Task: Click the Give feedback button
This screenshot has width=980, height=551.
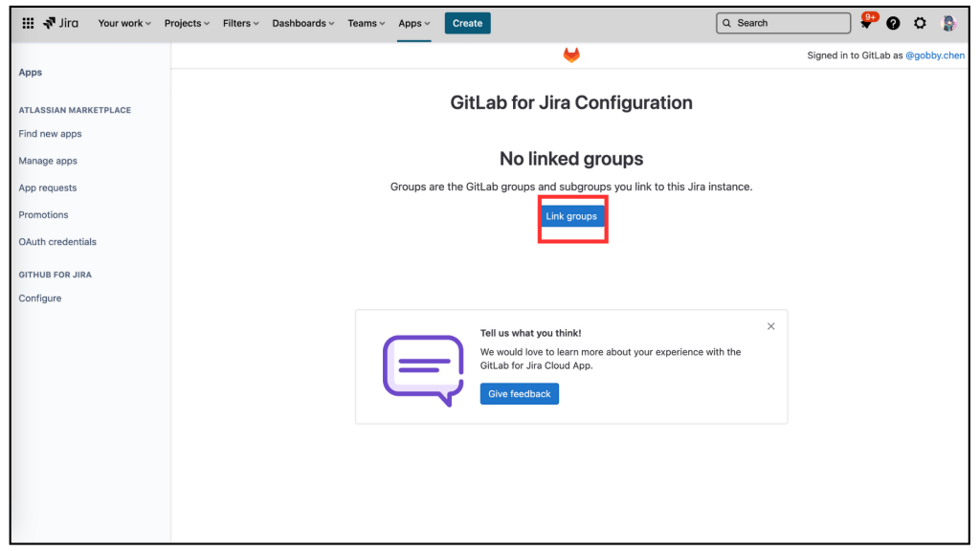Action: tap(520, 393)
